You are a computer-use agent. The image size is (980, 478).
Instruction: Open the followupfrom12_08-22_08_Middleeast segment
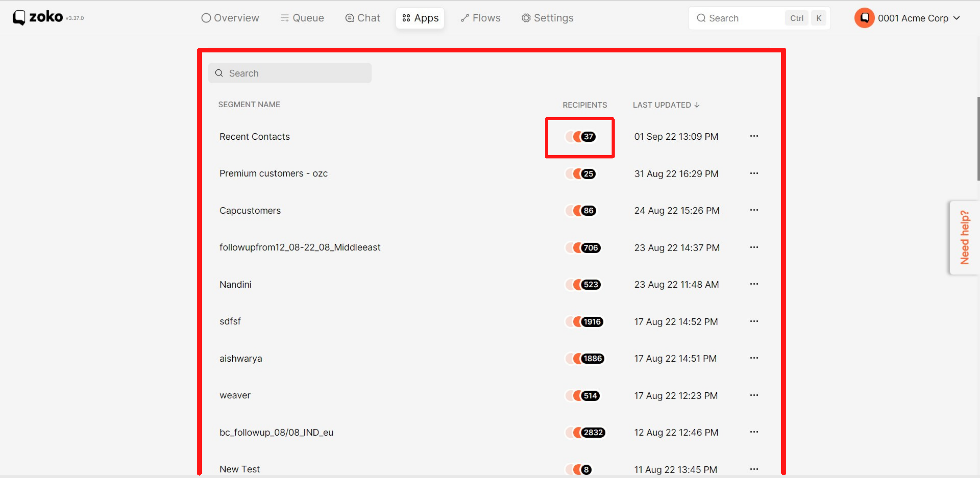(x=300, y=247)
